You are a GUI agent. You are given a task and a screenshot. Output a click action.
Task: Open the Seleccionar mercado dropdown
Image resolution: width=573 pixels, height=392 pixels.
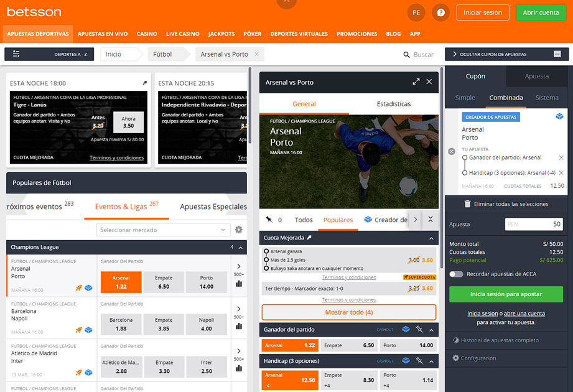click(x=163, y=230)
